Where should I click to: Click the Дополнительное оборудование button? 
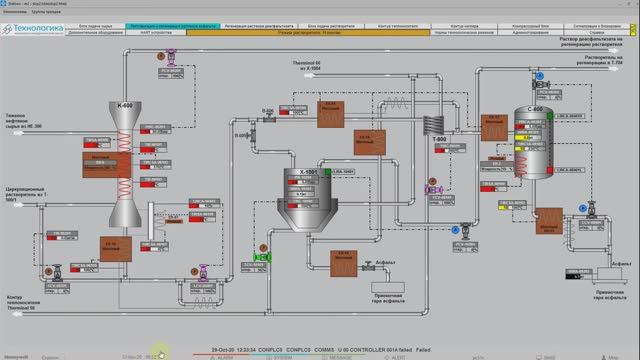(96, 32)
